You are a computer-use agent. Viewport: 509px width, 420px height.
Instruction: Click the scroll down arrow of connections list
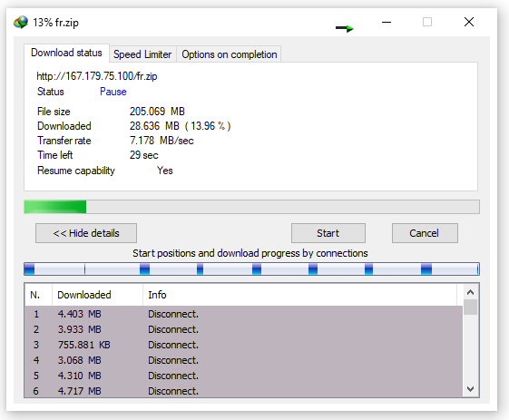pos(470,388)
